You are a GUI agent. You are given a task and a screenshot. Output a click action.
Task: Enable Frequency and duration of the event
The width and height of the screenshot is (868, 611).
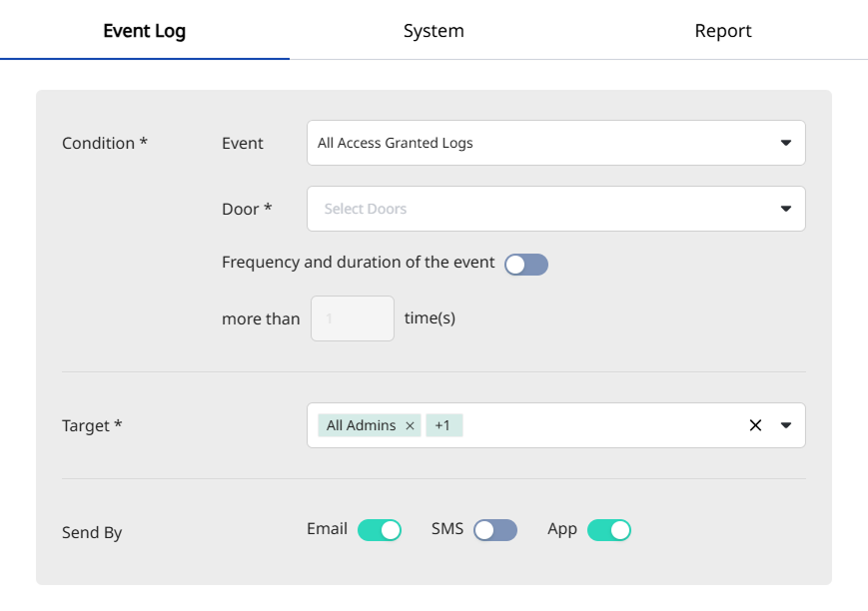click(526, 265)
